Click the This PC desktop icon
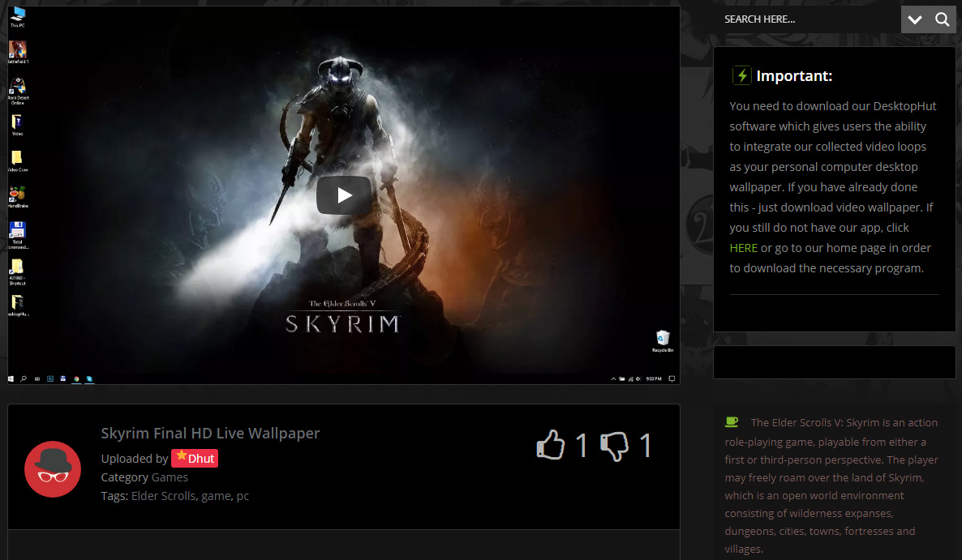This screenshot has width=962, height=560. pyautogui.click(x=17, y=15)
